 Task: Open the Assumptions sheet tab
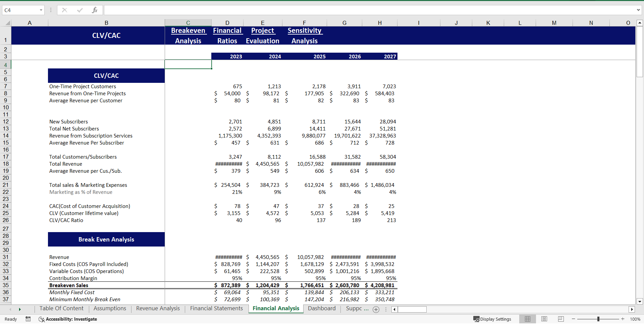pyautogui.click(x=110, y=309)
